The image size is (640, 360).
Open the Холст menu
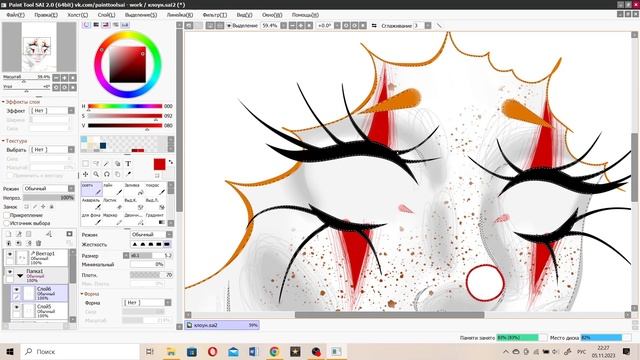78,15
